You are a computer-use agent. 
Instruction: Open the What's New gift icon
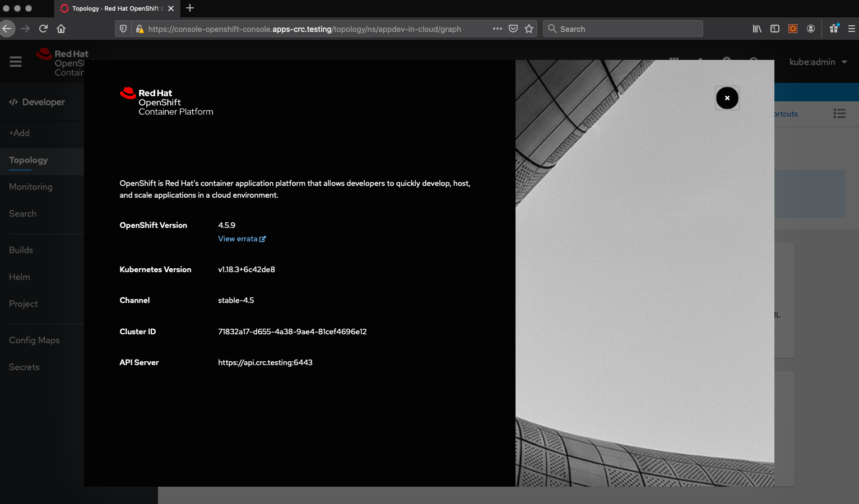pyautogui.click(x=833, y=29)
